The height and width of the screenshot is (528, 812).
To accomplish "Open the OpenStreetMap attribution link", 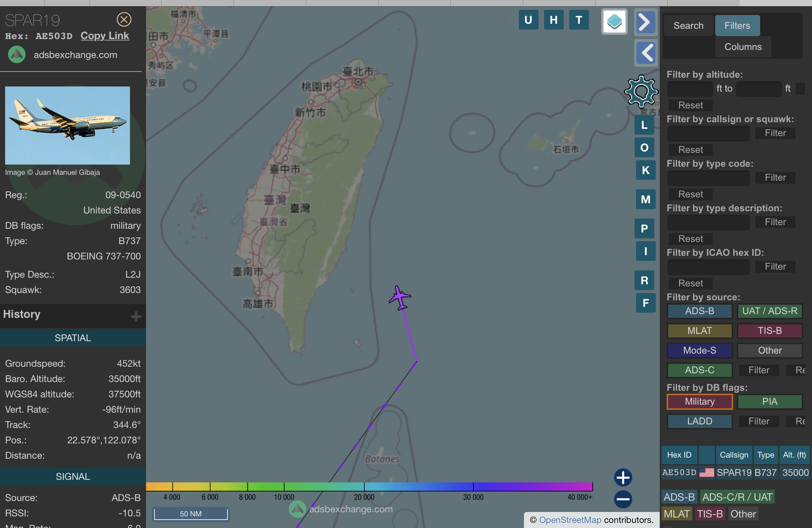I will [x=570, y=520].
